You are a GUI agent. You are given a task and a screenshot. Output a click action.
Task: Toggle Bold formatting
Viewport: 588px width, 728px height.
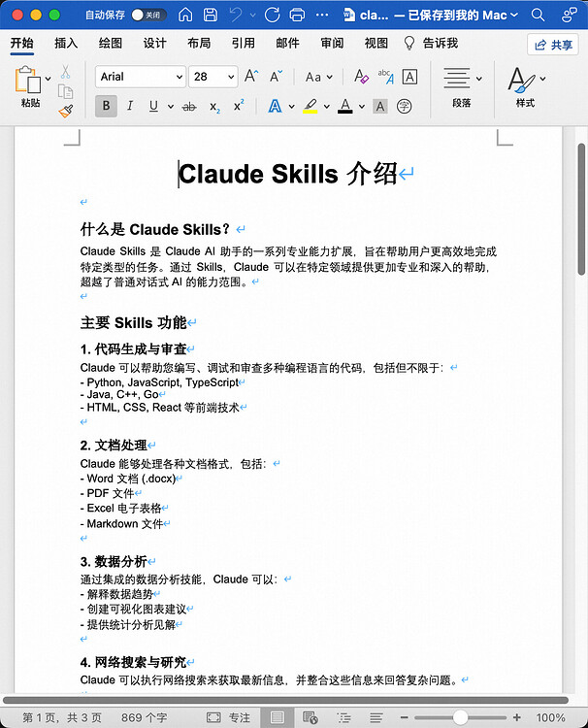click(107, 106)
